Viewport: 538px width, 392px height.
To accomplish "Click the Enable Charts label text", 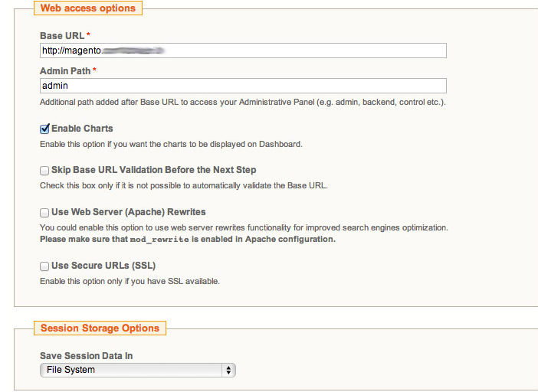I will coord(82,129).
